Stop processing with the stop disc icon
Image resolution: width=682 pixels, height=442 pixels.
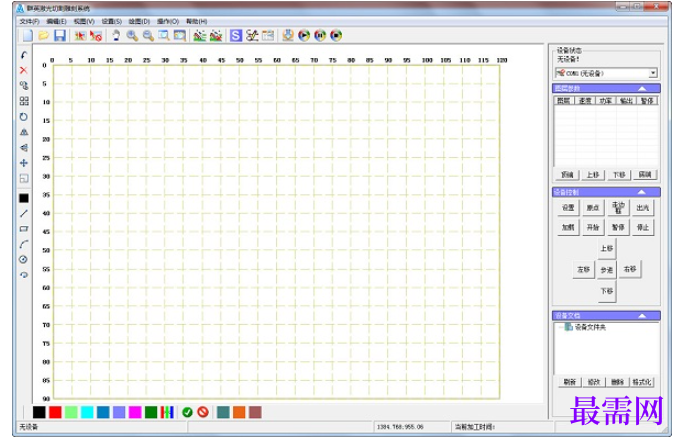pyautogui.click(x=336, y=36)
